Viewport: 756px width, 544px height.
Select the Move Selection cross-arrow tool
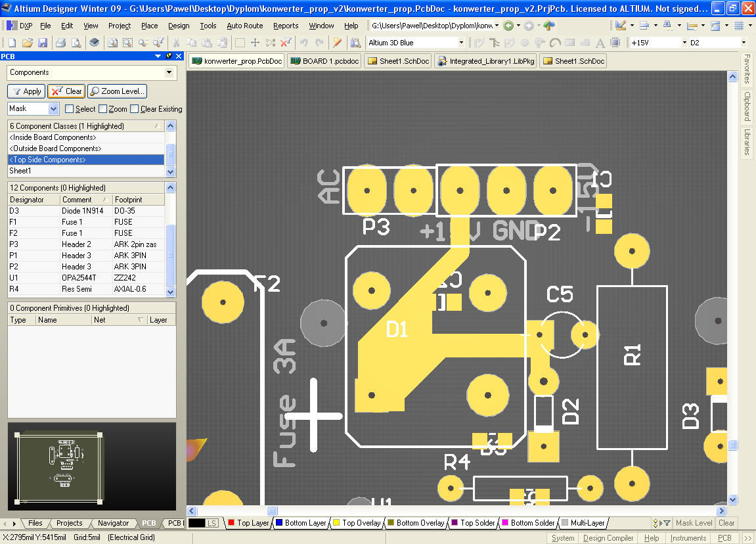tap(256, 43)
